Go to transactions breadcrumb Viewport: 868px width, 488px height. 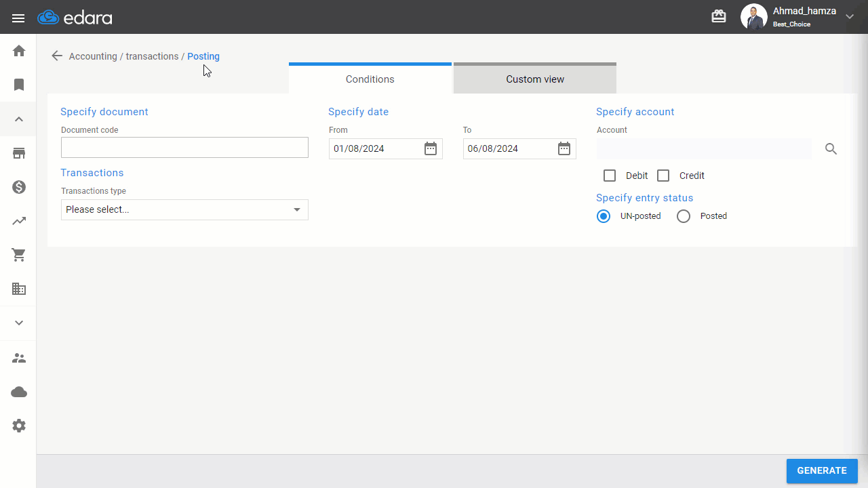tap(152, 56)
